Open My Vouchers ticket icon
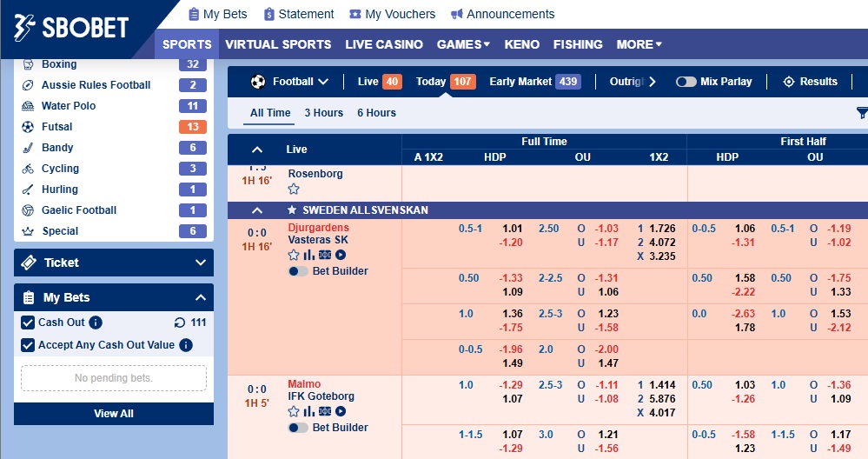The height and width of the screenshot is (459, 868). pos(354,15)
